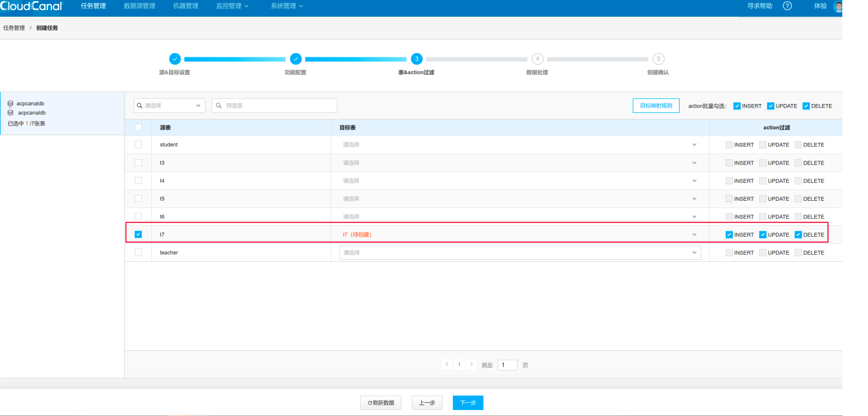The height and width of the screenshot is (416, 868).
Task: Open the help question mark icon
Action: click(x=787, y=6)
